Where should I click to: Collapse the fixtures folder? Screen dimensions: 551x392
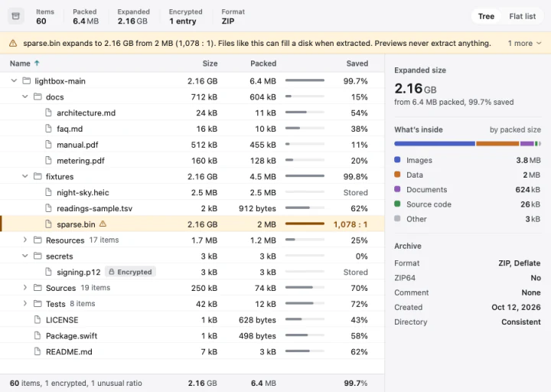click(25, 176)
